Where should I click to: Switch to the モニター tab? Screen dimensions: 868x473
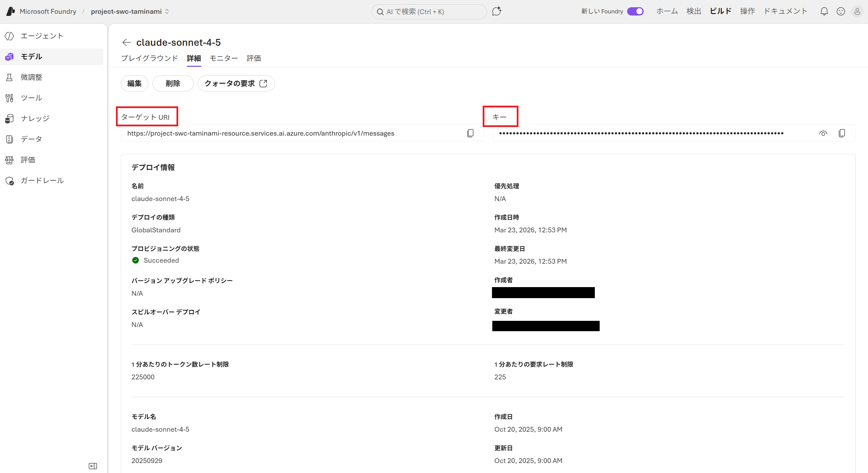(224, 58)
